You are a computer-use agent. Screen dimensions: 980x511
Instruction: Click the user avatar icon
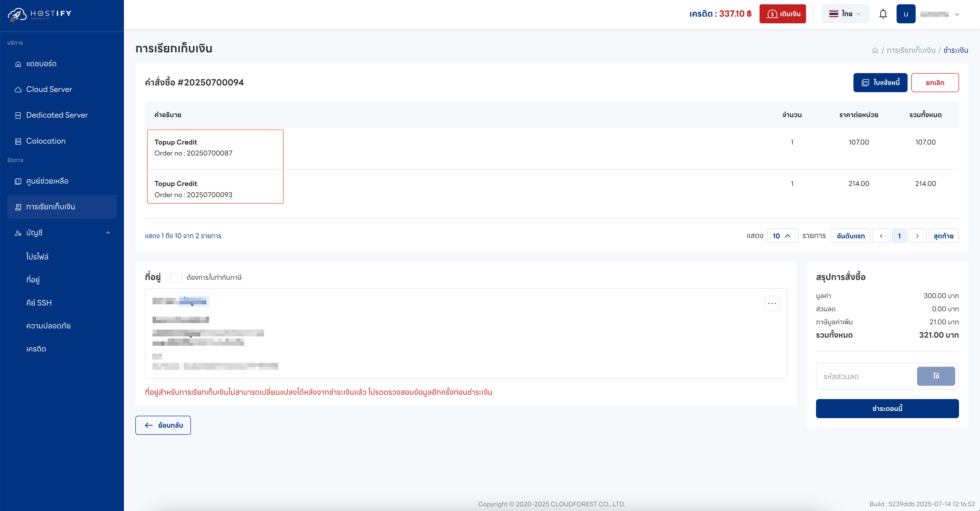[x=905, y=14]
